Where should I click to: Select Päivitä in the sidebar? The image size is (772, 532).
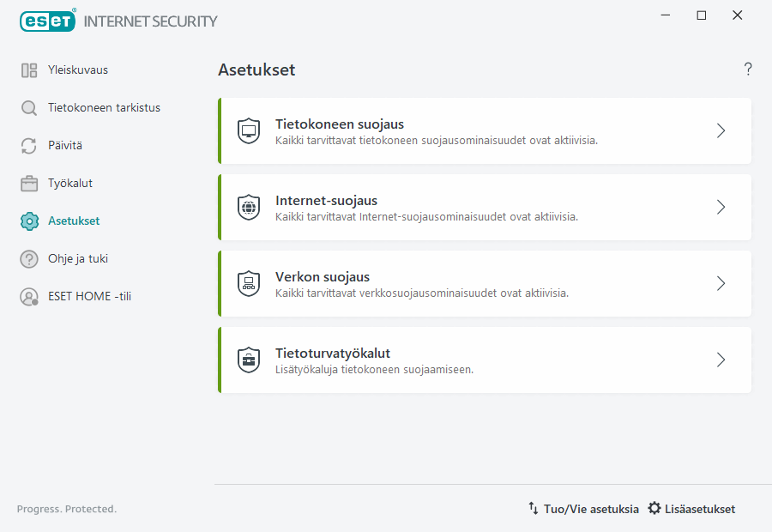[x=65, y=145]
